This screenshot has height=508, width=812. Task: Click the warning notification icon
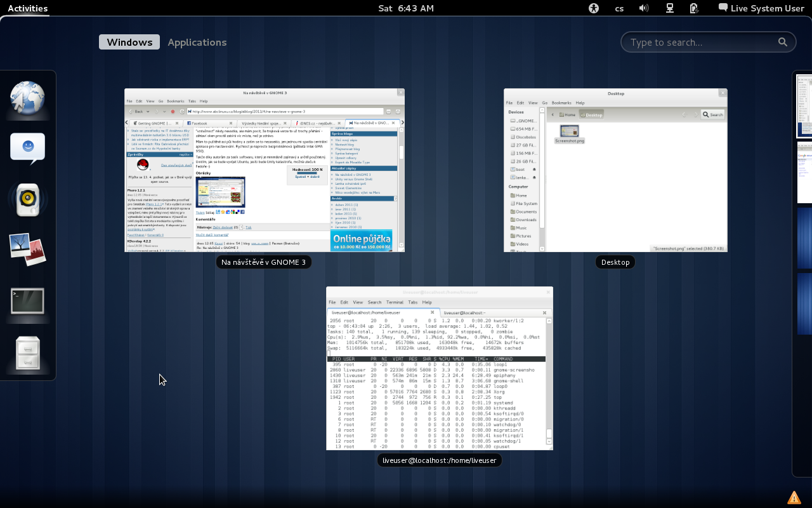point(794,497)
